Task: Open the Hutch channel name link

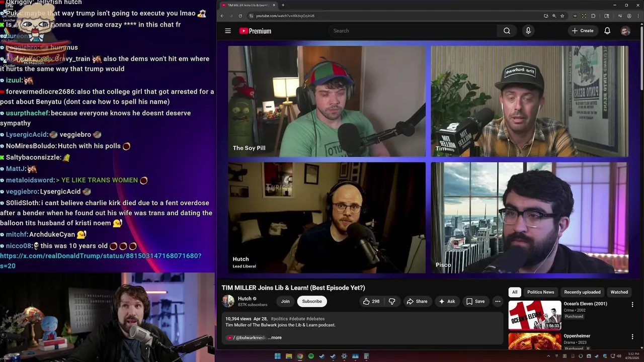Action: click(x=245, y=299)
